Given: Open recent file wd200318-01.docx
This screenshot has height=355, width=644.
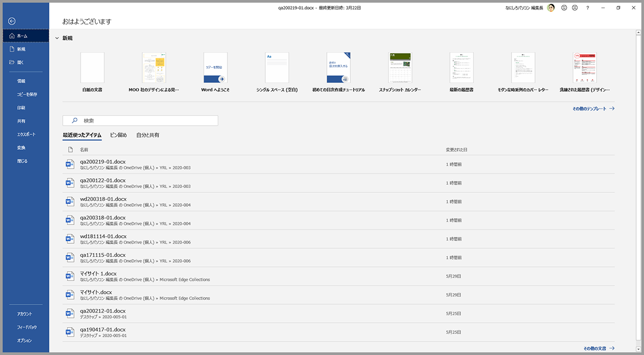Looking at the screenshot, I should (x=339, y=201).
